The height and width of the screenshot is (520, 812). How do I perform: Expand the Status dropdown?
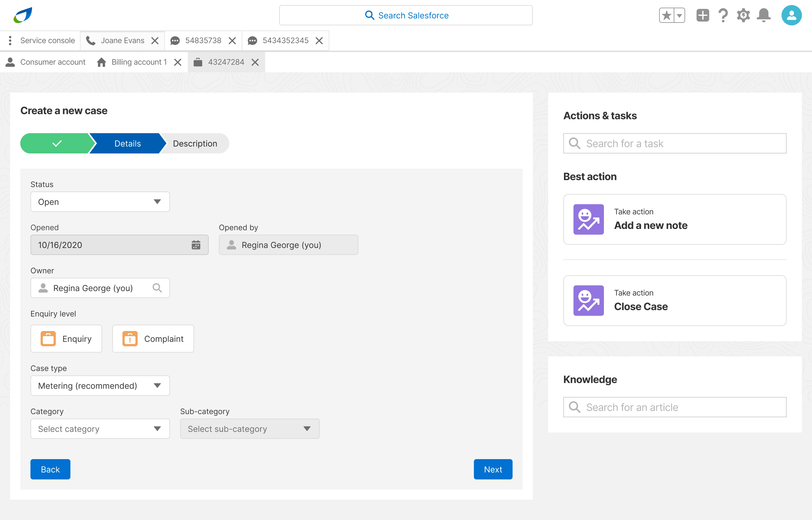click(100, 202)
